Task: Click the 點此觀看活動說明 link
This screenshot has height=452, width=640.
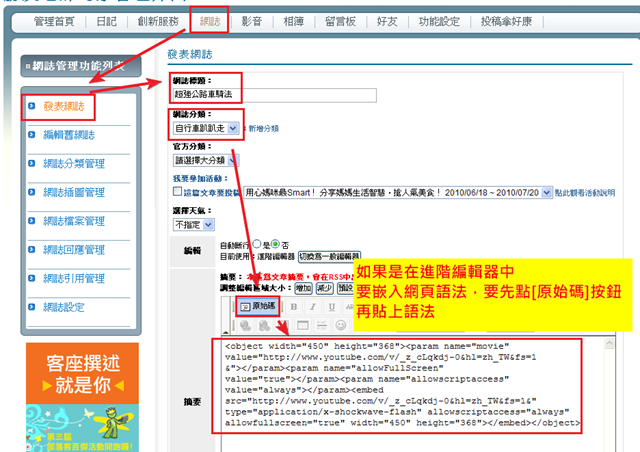Action: point(585,193)
